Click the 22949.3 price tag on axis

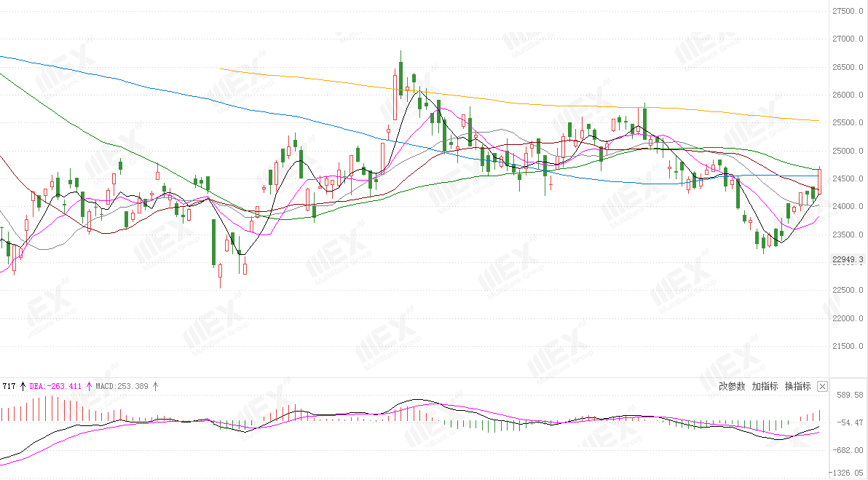pos(847,259)
